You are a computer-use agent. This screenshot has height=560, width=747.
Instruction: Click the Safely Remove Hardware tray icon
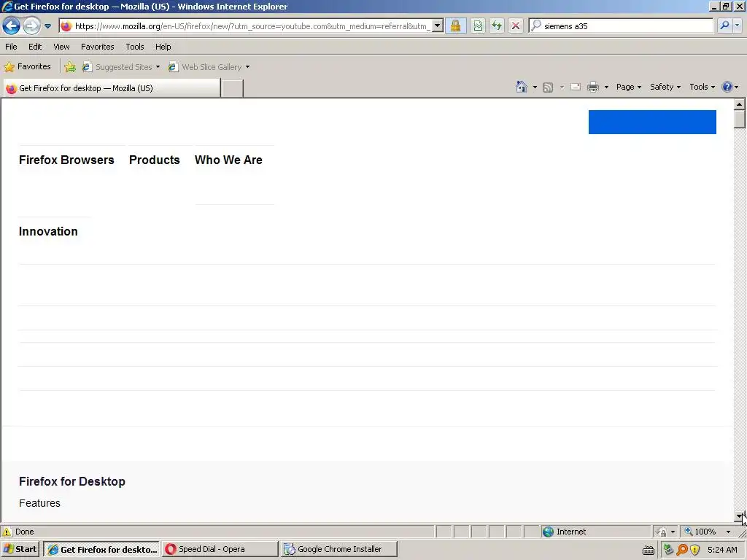click(668, 550)
